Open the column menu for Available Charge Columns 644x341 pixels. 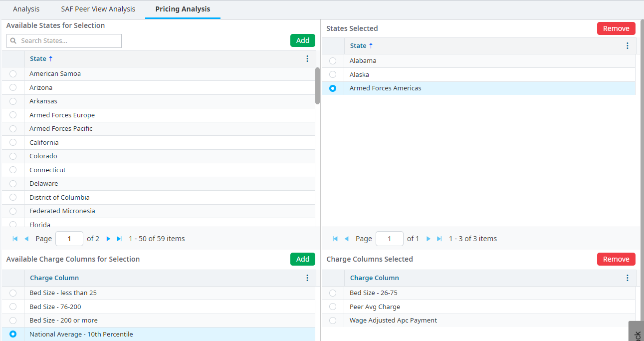307,278
